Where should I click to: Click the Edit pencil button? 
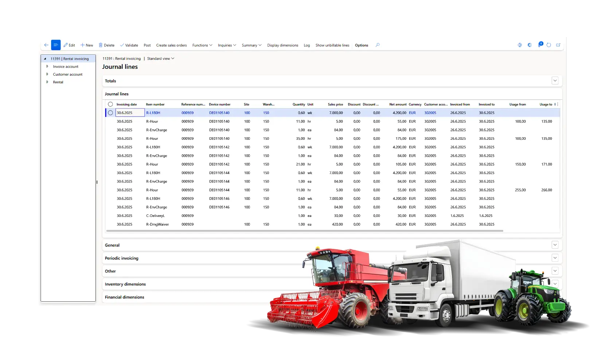[69, 45]
